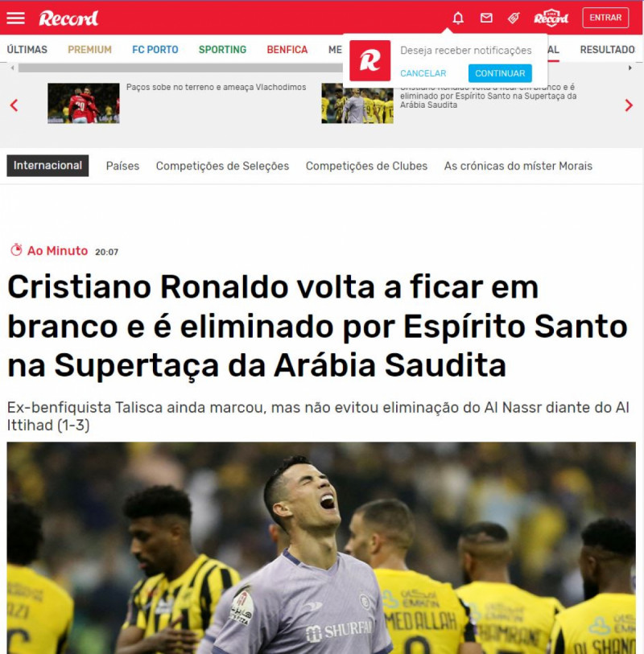Click the Record logo
Screen dimensions: 644x654
point(68,18)
